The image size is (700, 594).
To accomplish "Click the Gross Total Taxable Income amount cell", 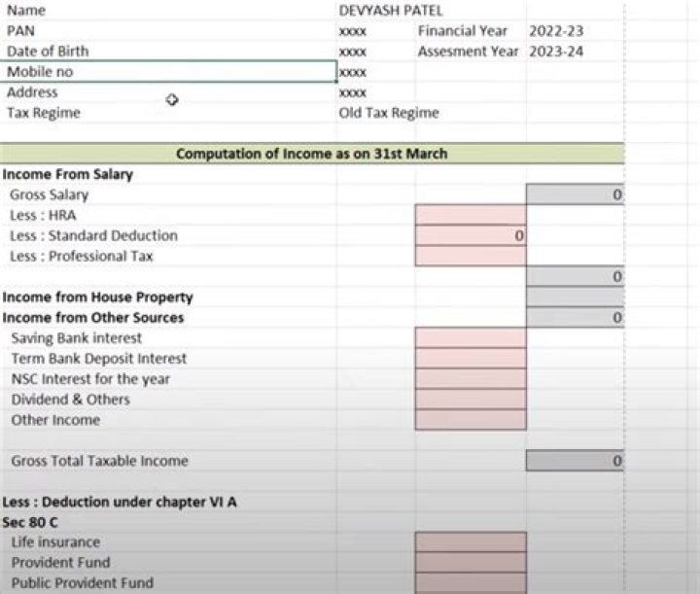I will [574, 461].
